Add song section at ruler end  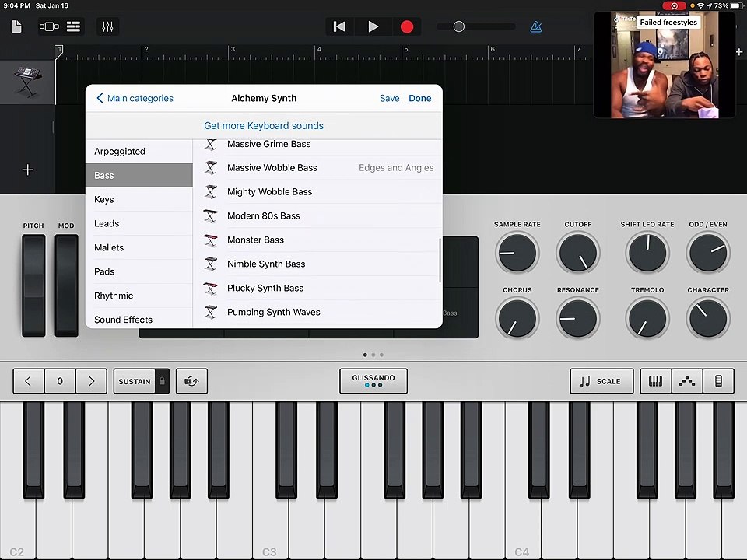click(x=739, y=51)
